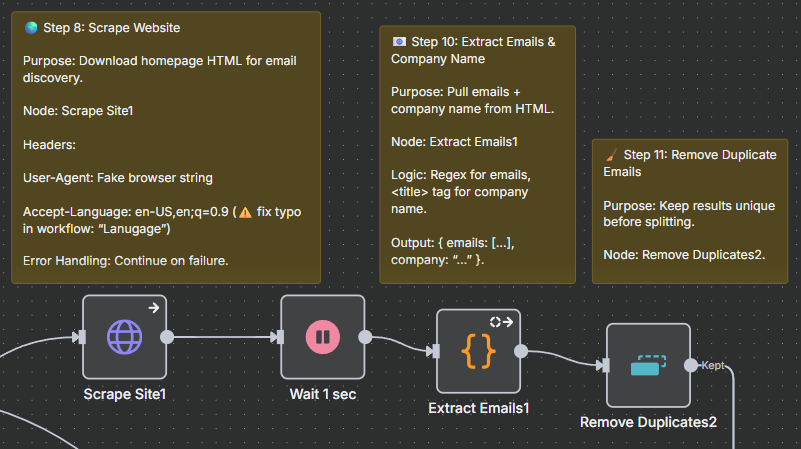Click the input connector of Scrape Site1
This screenshot has height=449, width=801.
point(80,337)
